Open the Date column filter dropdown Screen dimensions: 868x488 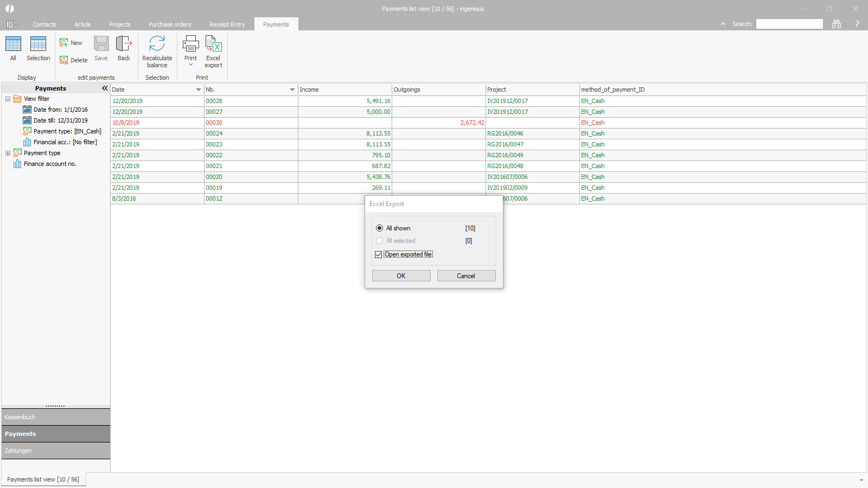pos(198,89)
